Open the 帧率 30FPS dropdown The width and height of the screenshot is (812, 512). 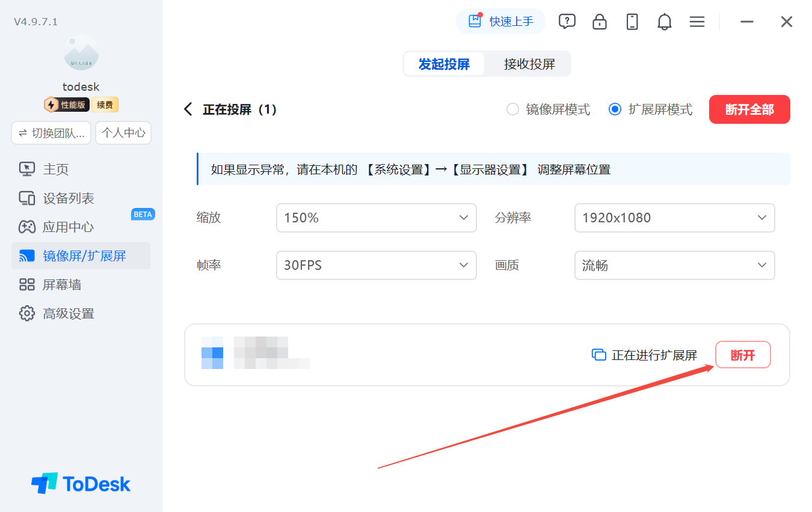(377, 265)
